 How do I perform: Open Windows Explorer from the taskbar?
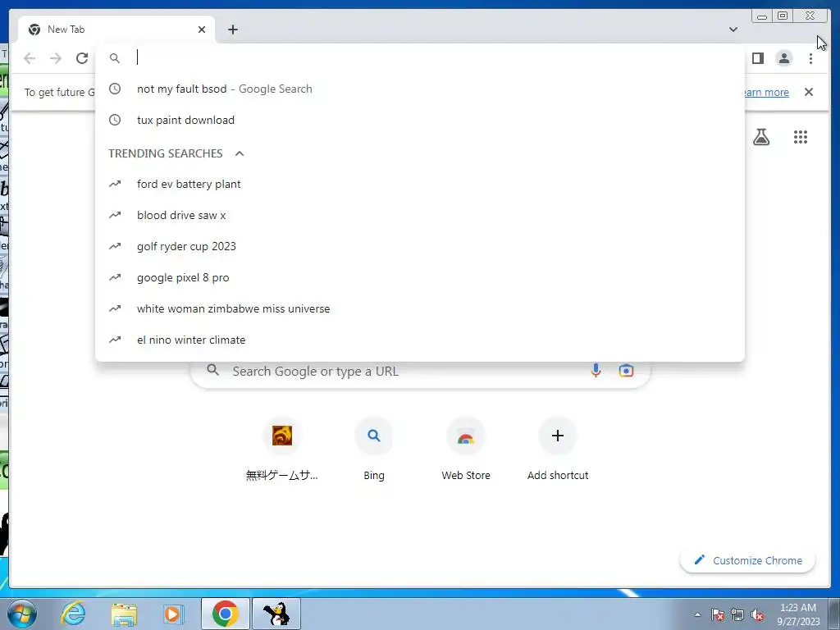(x=124, y=614)
